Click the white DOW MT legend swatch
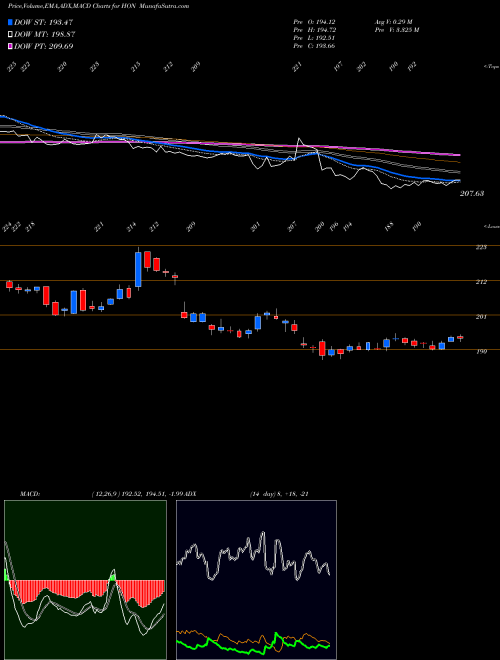Screen dimensions: 500x660 click(10, 34)
